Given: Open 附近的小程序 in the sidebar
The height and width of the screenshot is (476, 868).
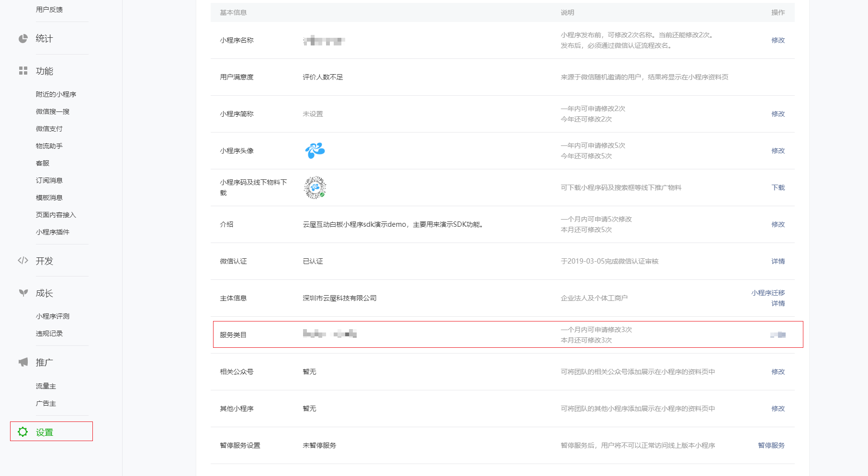Looking at the screenshot, I should point(56,94).
